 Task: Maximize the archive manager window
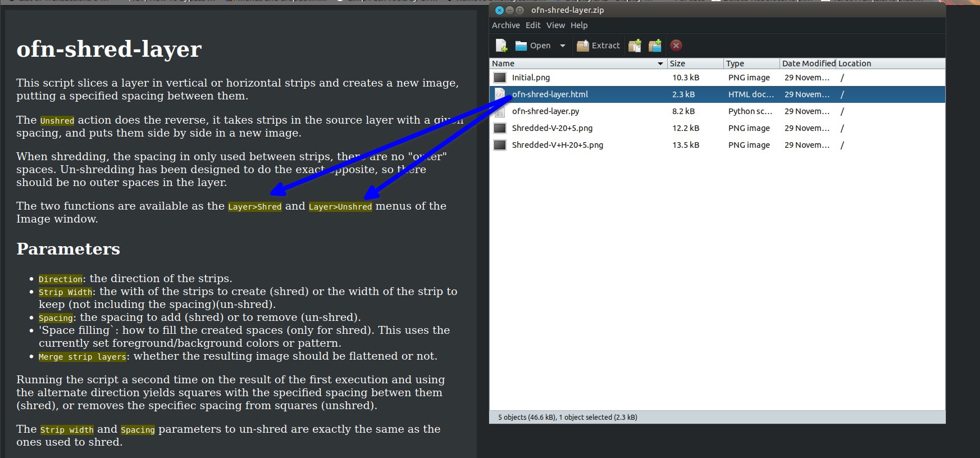coord(519,10)
